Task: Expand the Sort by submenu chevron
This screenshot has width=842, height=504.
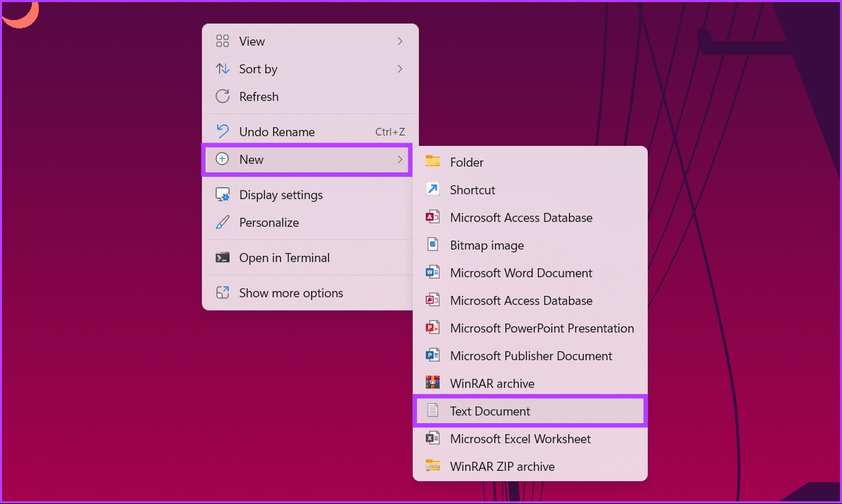Action: click(400, 69)
